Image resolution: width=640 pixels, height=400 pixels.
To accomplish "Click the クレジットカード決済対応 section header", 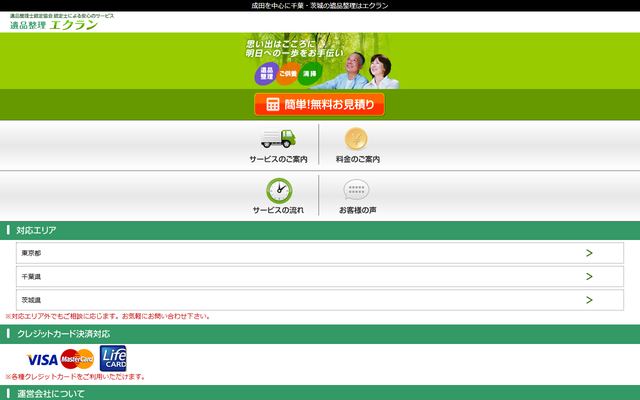I will point(320,334).
